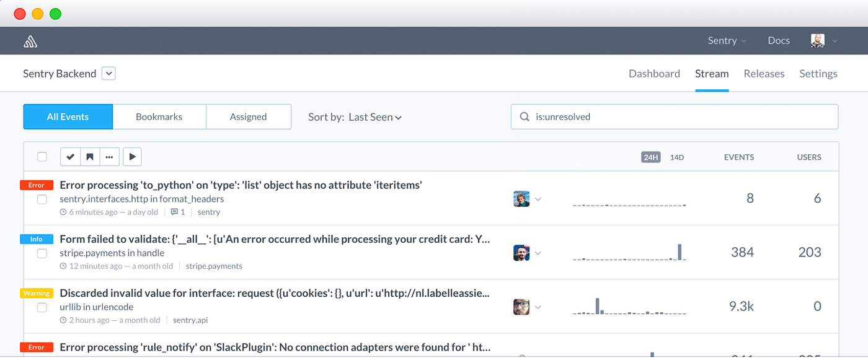Click the Bookmark icon in the action toolbar
The height and width of the screenshot is (358, 868).
coord(90,157)
